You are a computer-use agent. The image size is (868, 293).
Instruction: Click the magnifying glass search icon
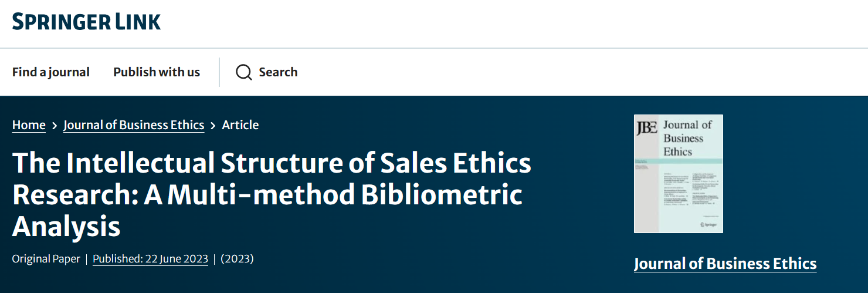click(243, 72)
